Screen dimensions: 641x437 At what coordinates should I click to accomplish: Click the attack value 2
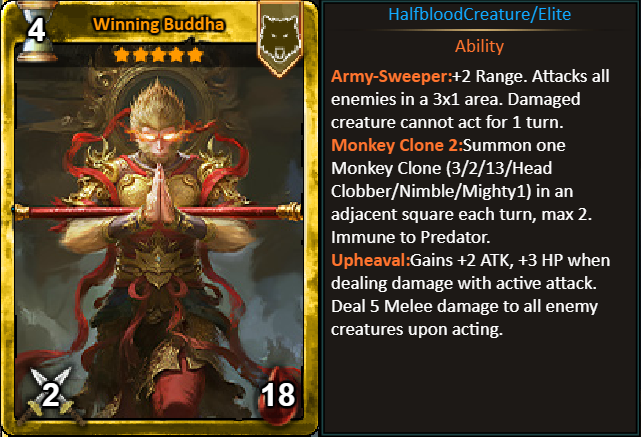click(x=51, y=394)
